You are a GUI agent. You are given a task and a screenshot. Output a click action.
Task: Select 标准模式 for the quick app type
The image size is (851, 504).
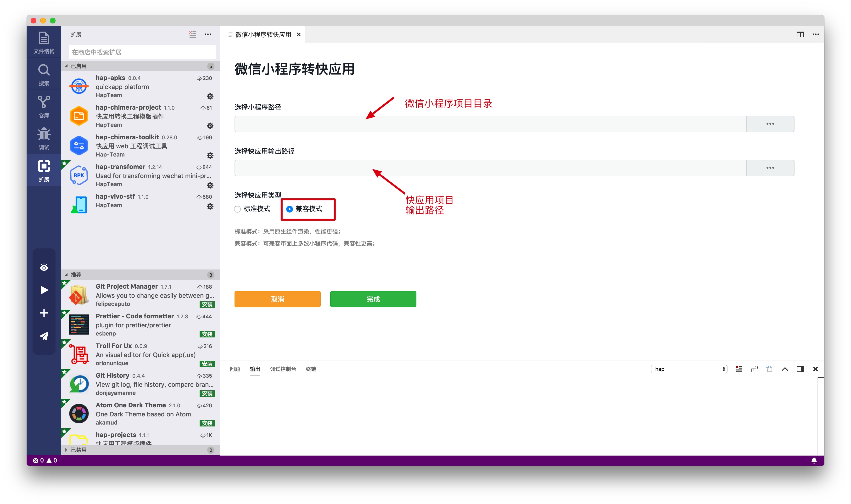(237, 209)
